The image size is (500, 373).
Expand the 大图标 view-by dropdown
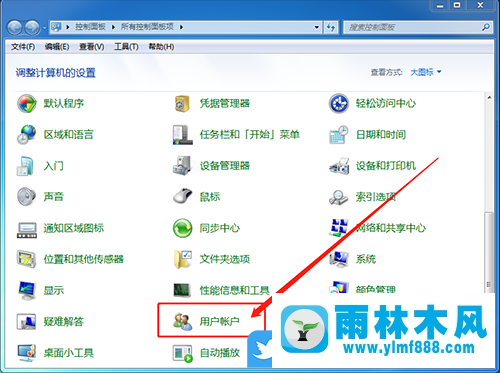pyautogui.click(x=426, y=72)
